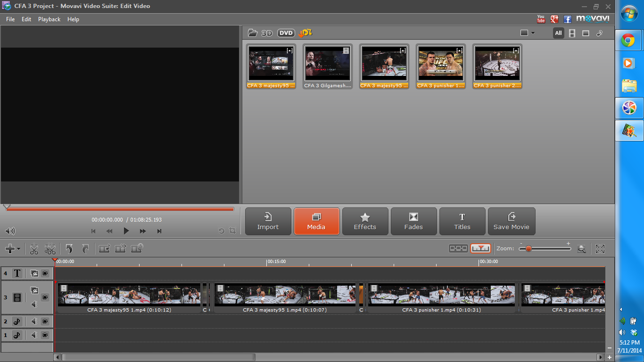Viewport: 644px width, 362px height.
Task: Click the Windows Start orb
Action: point(629,14)
